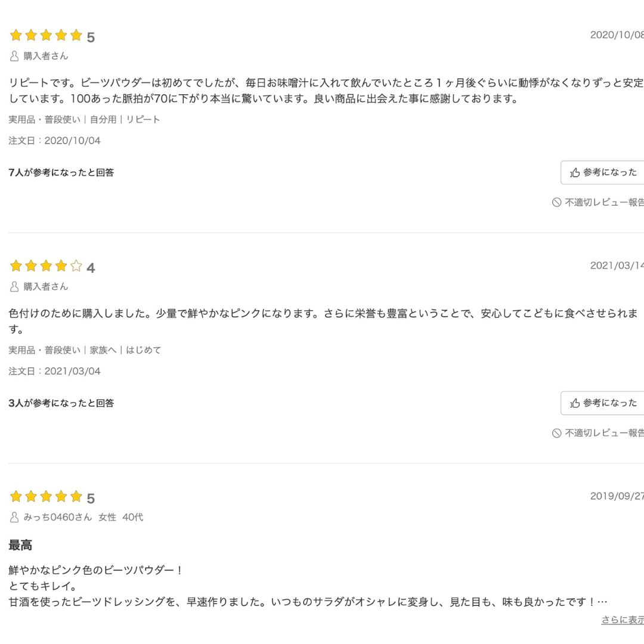Click user icon beside みっち0460さん

click(x=14, y=517)
